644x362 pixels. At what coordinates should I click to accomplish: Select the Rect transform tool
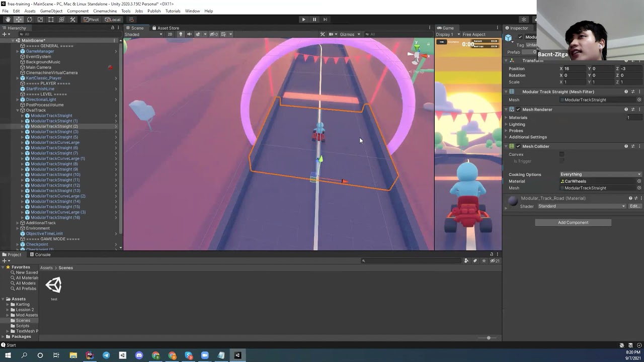tap(51, 20)
